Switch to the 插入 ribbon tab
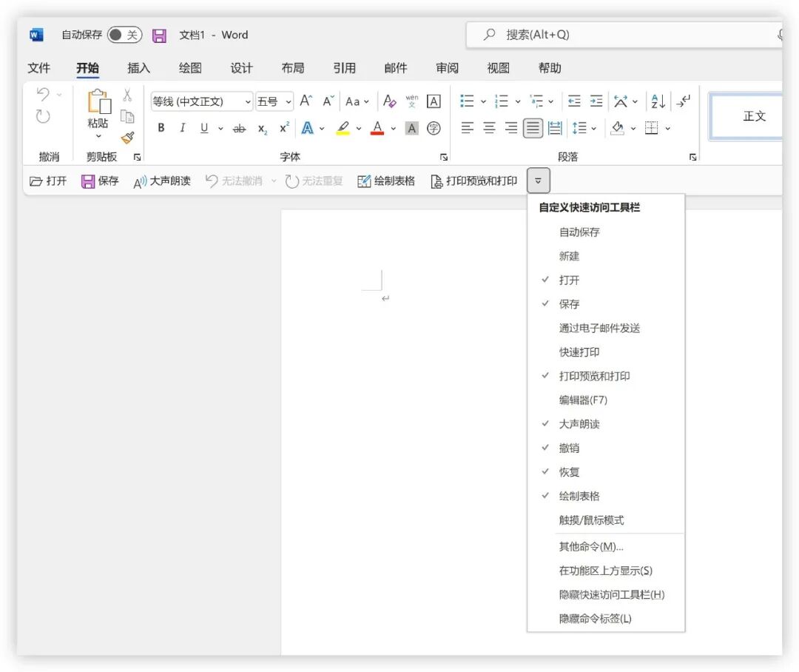The height and width of the screenshot is (672, 799). tap(138, 68)
